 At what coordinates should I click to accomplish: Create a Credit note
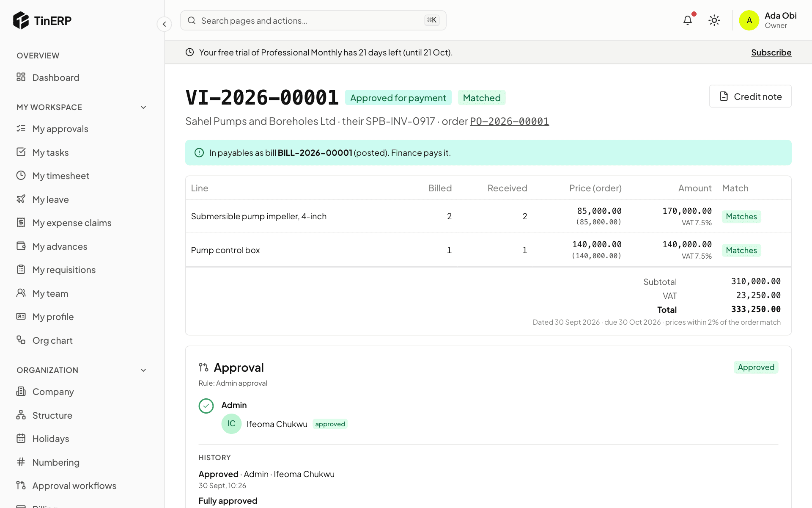750,96
